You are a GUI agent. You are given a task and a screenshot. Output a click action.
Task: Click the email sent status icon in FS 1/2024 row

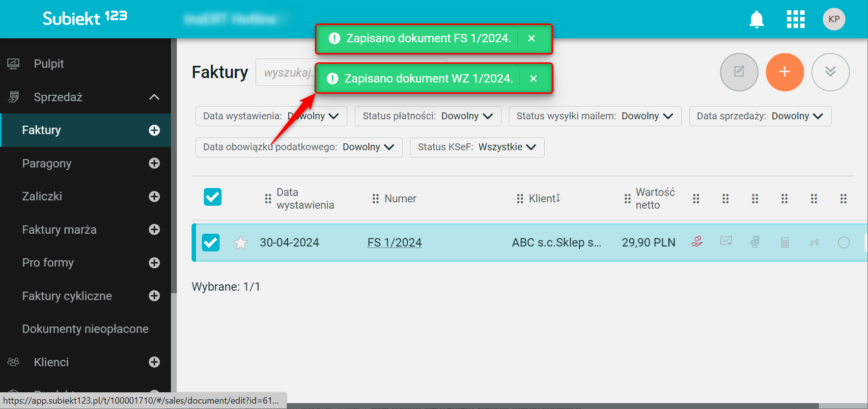[x=726, y=241]
